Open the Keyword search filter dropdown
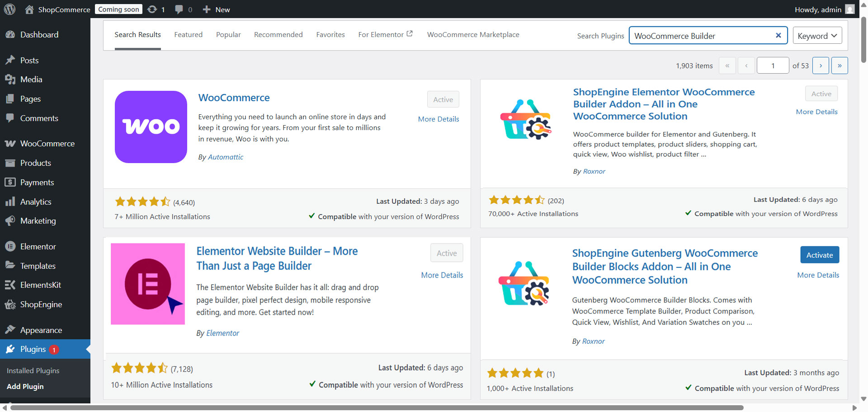The image size is (868, 412). tap(816, 35)
